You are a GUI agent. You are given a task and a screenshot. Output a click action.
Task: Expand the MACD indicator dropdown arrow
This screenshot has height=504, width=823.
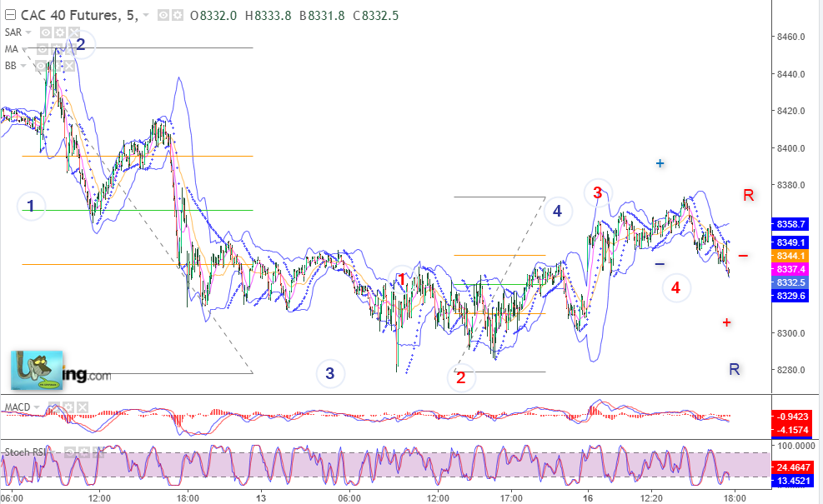[x=36, y=407]
